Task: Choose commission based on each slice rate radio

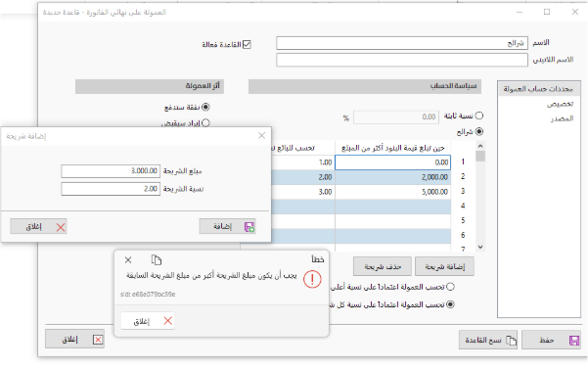Action: [x=450, y=304]
